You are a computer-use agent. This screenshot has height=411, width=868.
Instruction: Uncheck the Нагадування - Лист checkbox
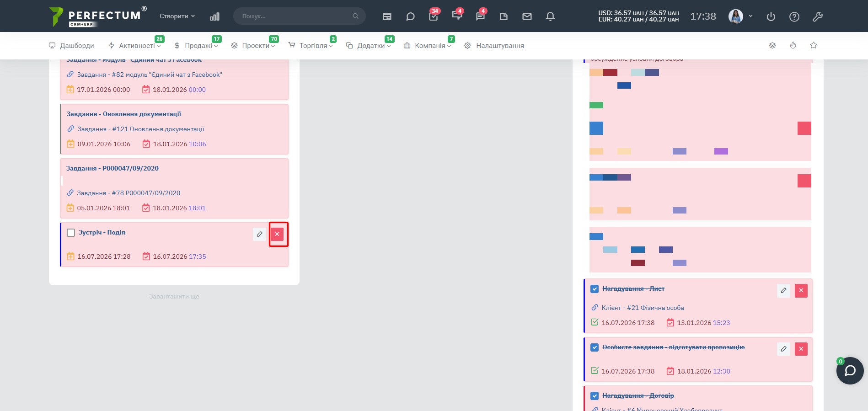(595, 289)
